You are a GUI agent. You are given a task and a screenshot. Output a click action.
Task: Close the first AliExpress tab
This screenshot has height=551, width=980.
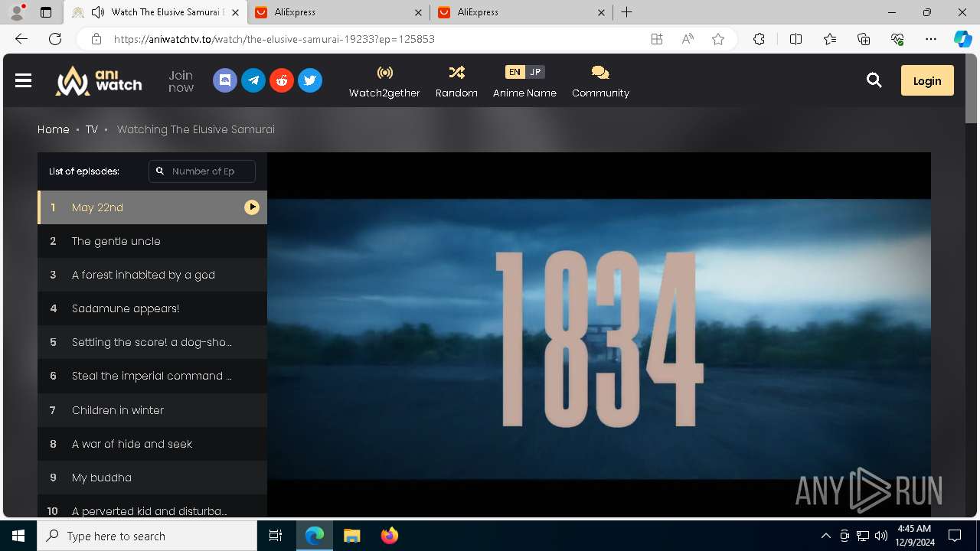pyautogui.click(x=418, y=12)
